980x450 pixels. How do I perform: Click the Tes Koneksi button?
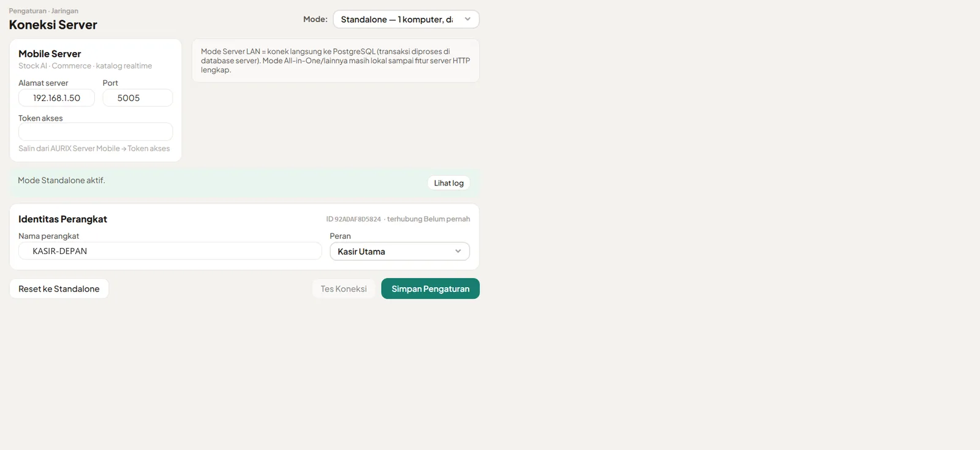pyautogui.click(x=344, y=289)
